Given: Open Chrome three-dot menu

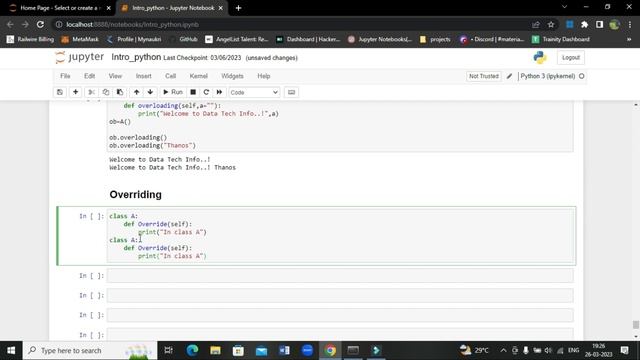Looking at the screenshot, I should tap(630, 24).
